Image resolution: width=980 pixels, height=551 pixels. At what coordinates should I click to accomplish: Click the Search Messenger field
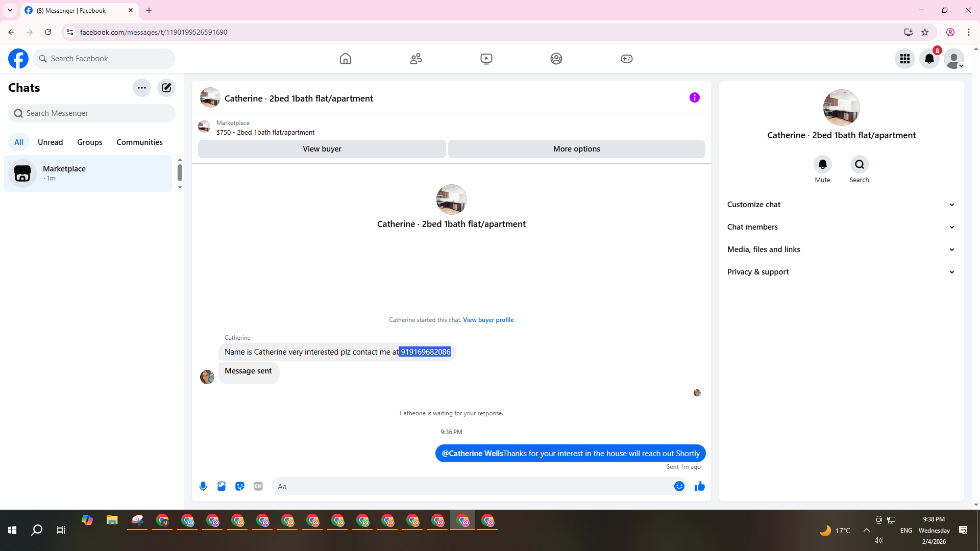(x=92, y=113)
